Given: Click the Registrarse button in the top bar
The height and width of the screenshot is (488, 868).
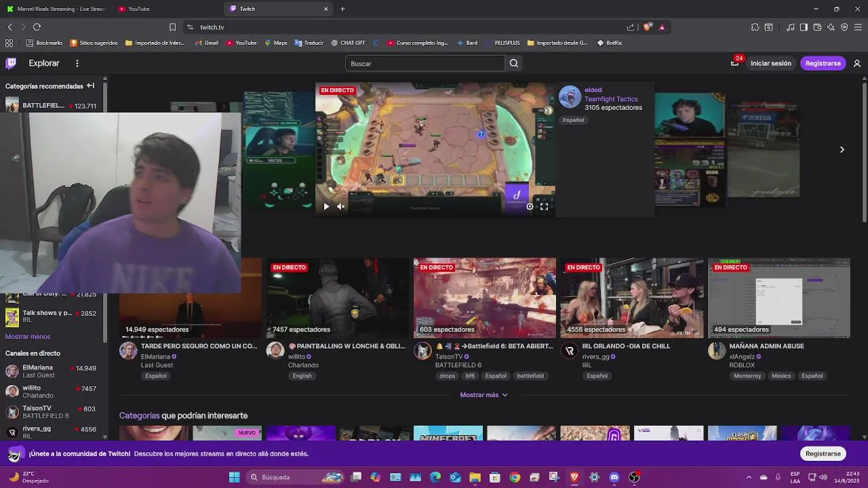Looking at the screenshot, I should (823, 63).
